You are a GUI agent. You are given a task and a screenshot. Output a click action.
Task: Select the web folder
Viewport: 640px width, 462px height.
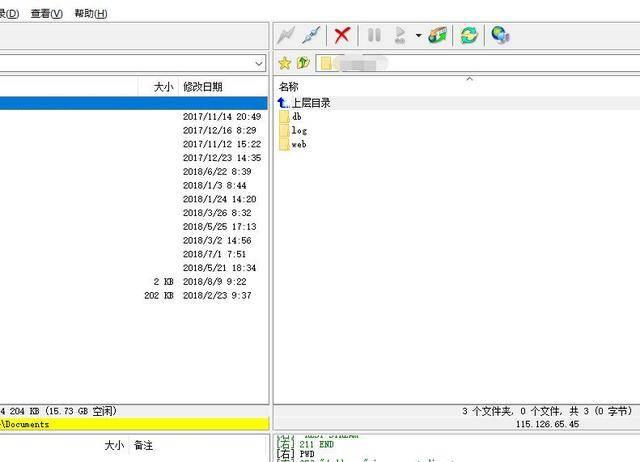[x=293, y=144]
